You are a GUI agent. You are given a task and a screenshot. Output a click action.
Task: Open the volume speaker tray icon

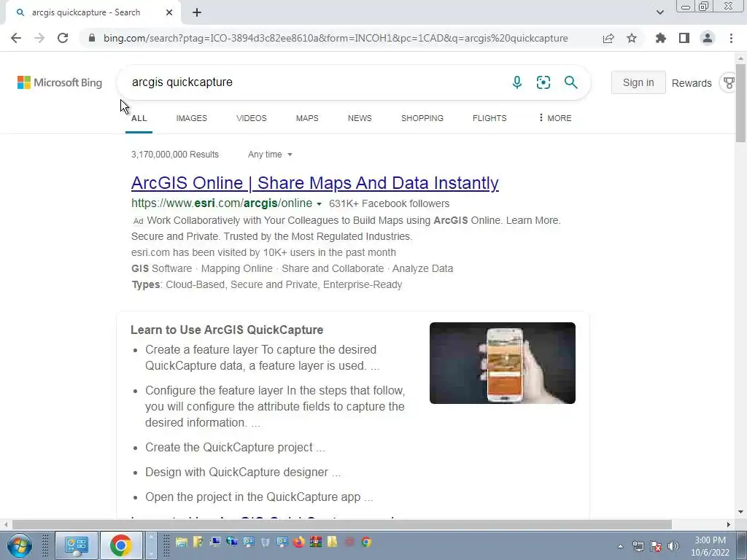(x=673, y=546)
